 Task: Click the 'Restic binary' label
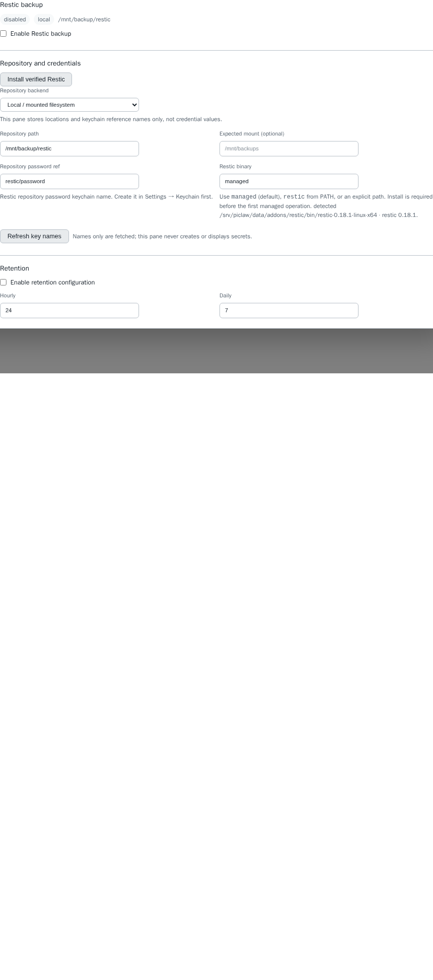(235, 166)
